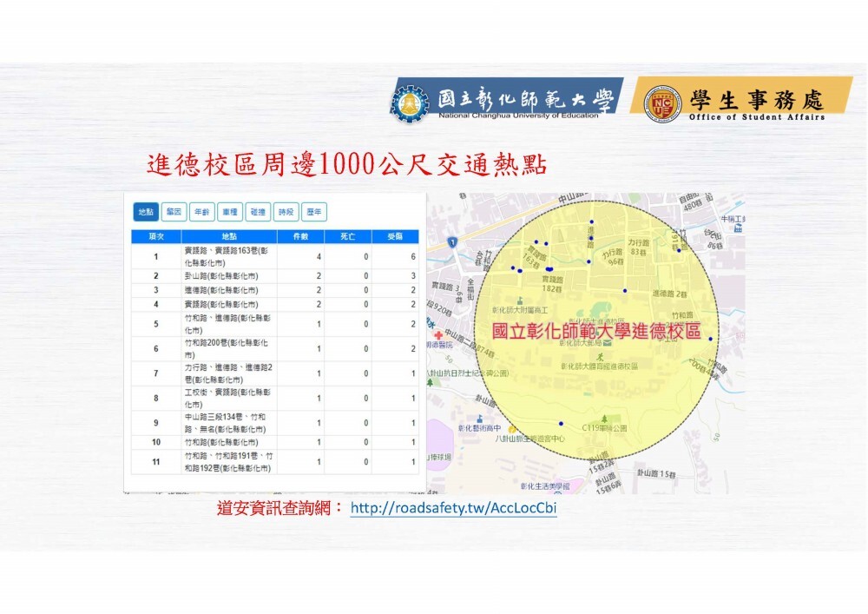This screenshot has width=868, height=614.
Task: Switch to the 車種 tab
Action: [230, 212]
